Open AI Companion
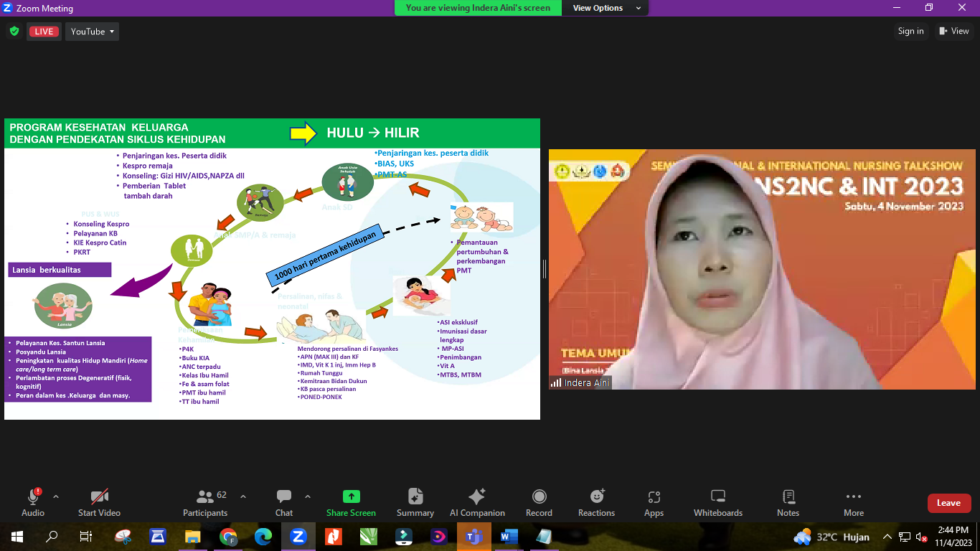 coord(477,502)
